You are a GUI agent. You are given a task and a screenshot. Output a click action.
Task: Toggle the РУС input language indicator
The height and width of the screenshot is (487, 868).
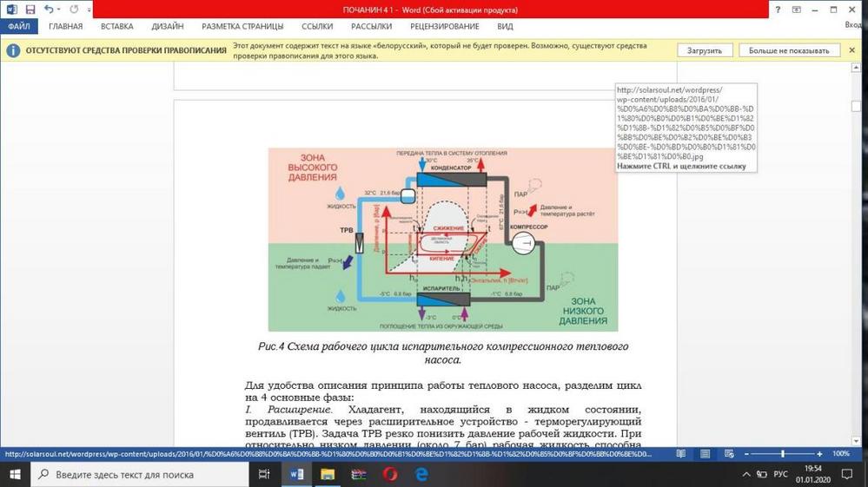(781, 475)
